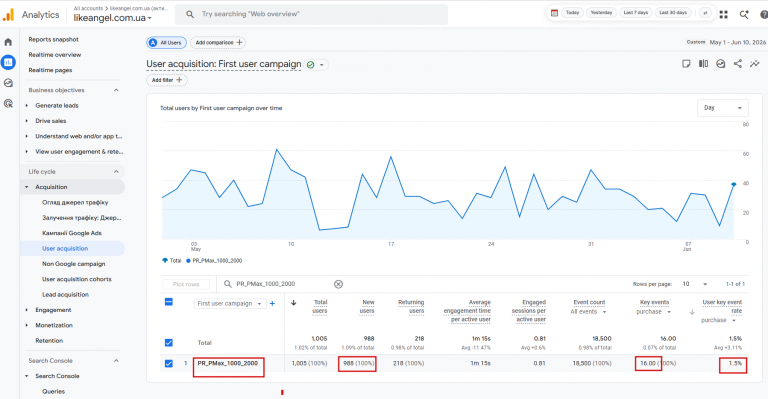Click the plus icon to add secondary dimension
768x399 pixels.
[x=272, y=304]
